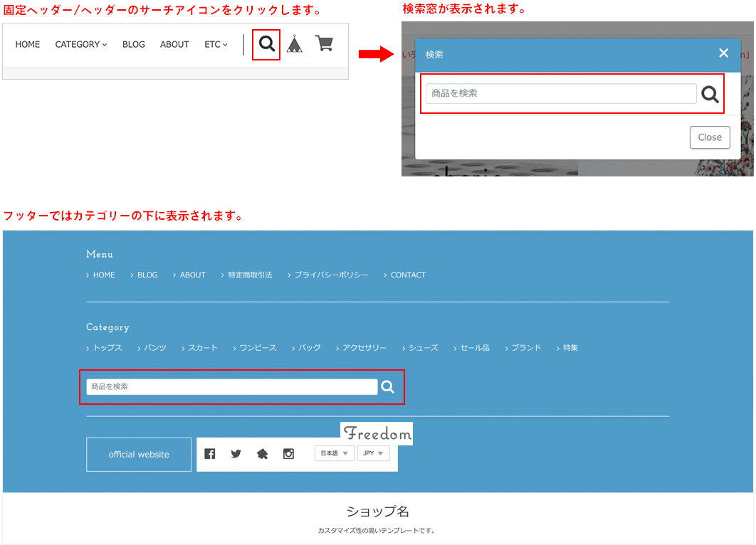
Task: Open the Instagram icon in footer
Action: coord(288,454)
